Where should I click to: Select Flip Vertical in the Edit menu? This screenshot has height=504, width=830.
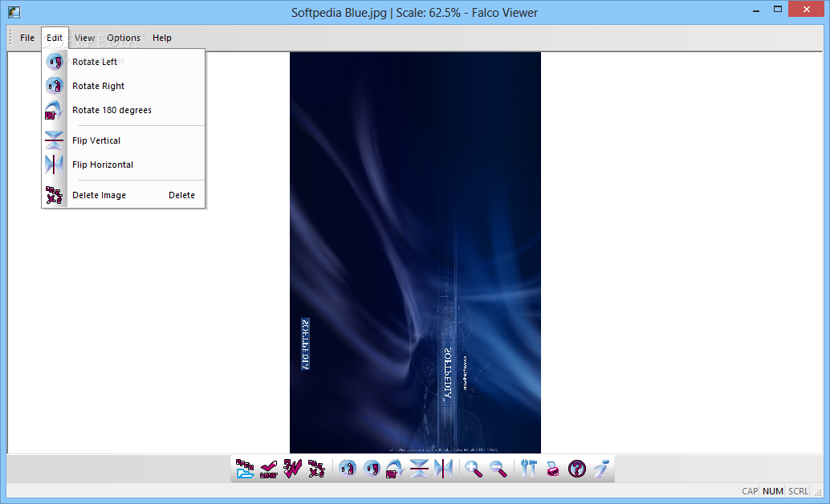pyautogui.click(x=123, y=140)
